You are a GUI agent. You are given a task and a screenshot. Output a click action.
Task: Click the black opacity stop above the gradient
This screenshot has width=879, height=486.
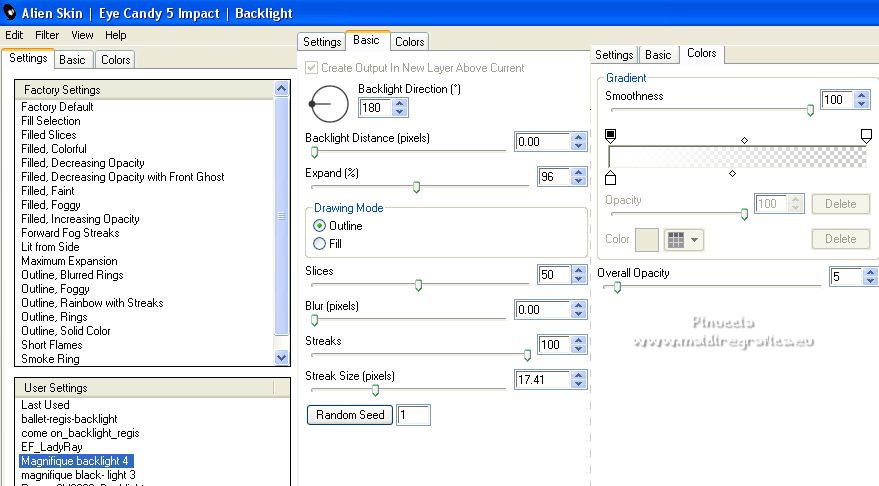[x=610, y=135]
